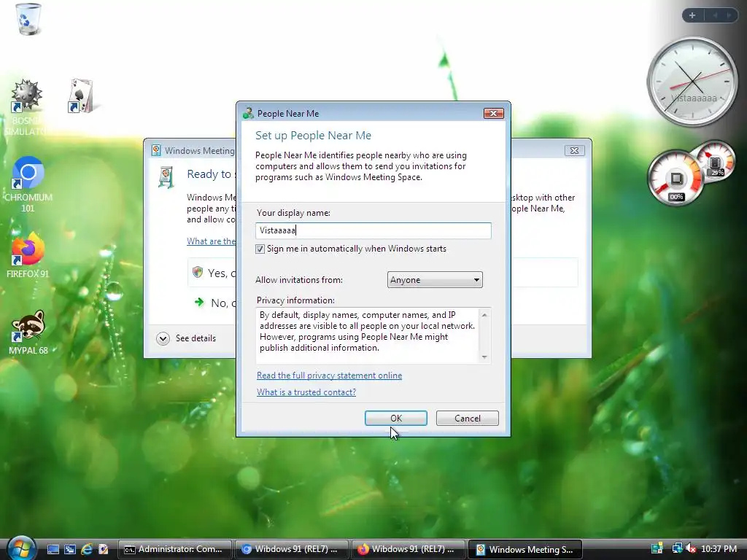Click the taskbar clock 10:37 PM
747x560 pixels.
(719, 548)
